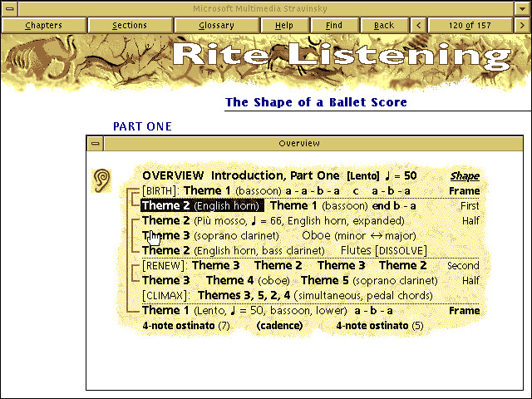Click the Rite Listening banner title
Viewport: 532px width, 399px height.
pyautogui.click(x=342, y=55)
